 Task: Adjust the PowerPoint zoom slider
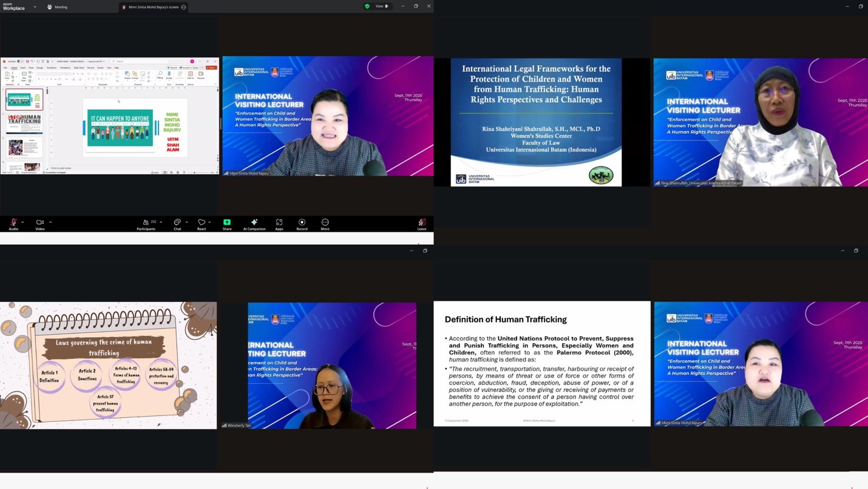(x=194, y=173)
